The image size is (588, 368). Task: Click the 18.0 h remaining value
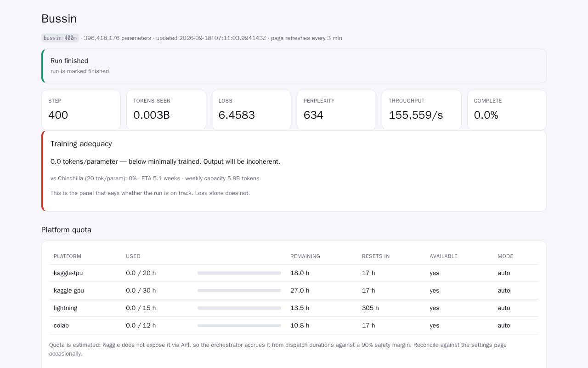(x=300, y=273)
